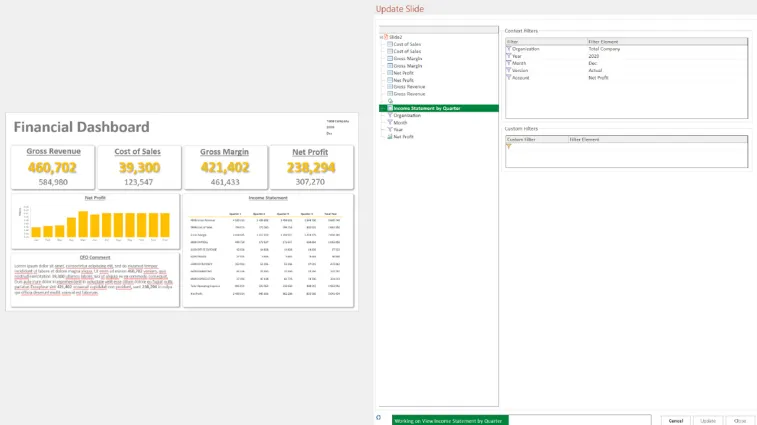Click the Cost of Sales card value 39,300
The height and width of the screenshot is (425, 757).
tap(139, 168)
